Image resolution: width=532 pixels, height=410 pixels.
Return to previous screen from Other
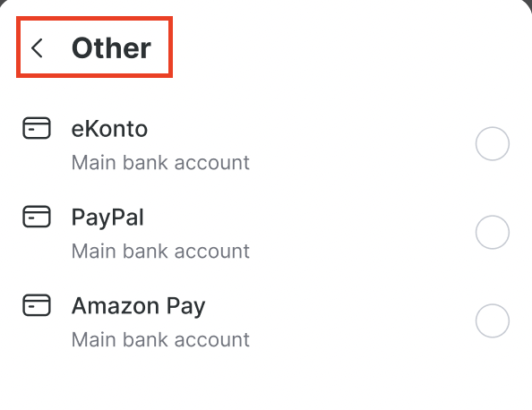click(37, 47)
